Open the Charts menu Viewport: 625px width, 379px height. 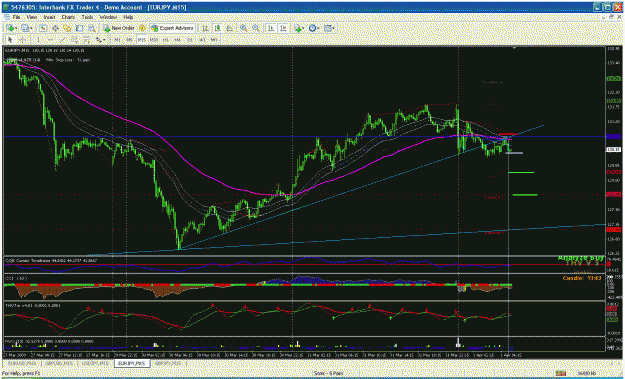point(68,18)
